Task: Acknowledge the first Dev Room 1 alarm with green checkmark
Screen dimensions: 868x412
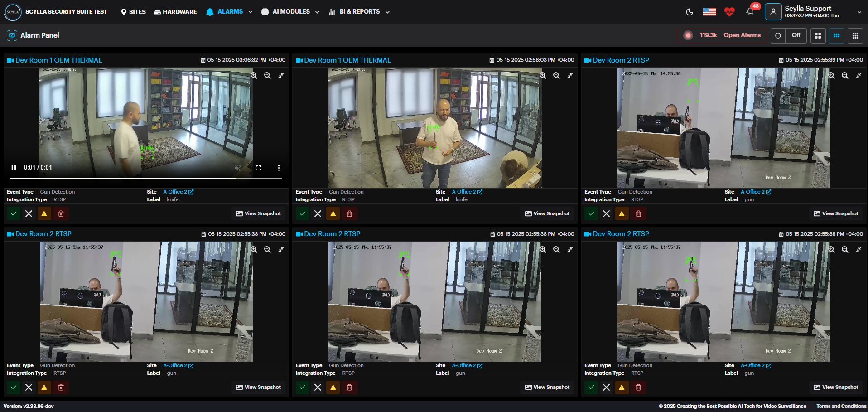Action: click(14, 213)
